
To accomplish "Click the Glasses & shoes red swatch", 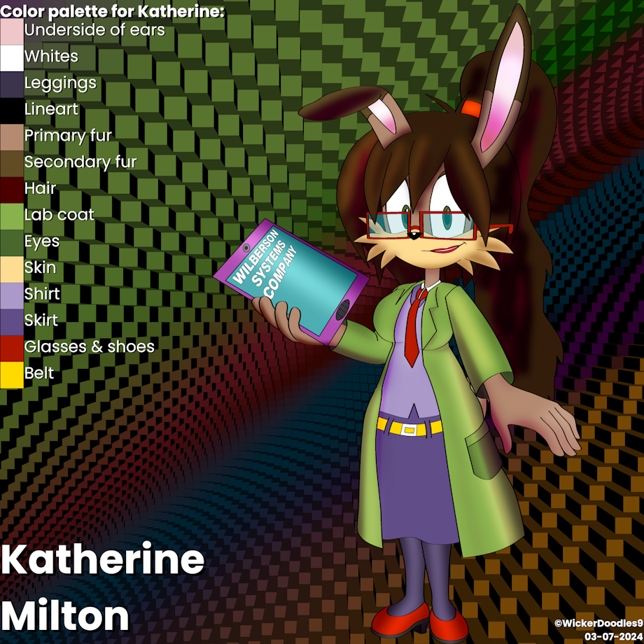I will coord(12,347).
